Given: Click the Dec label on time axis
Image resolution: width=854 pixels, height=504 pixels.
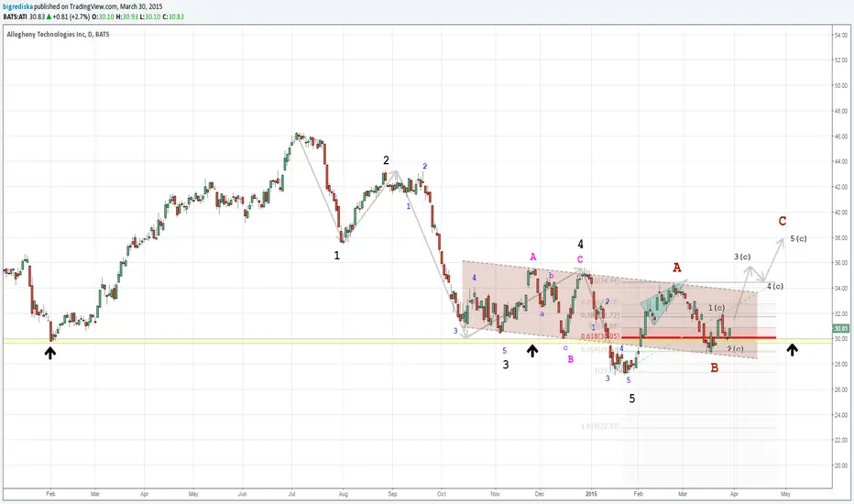Looking at the screenshot, I should pos(539,494).
